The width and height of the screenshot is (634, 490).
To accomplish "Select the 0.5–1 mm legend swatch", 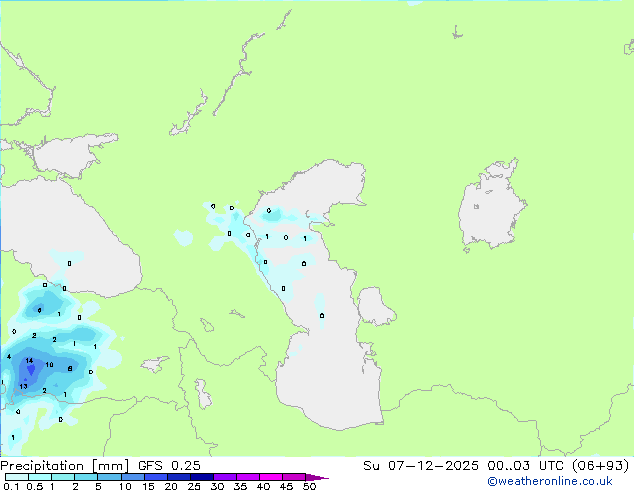I will 40,477.
